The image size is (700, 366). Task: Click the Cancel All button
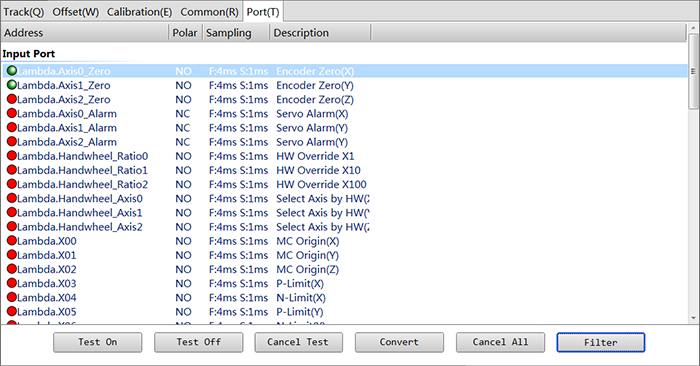coord(500,342)
